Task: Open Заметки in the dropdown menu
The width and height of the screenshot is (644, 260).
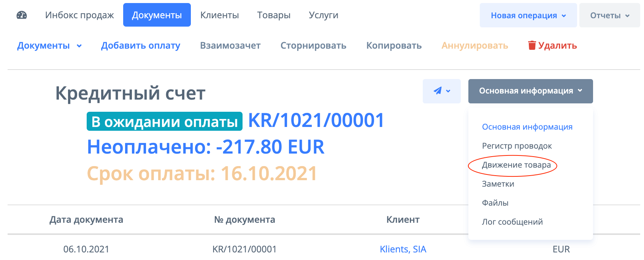Action: [498, 184]
